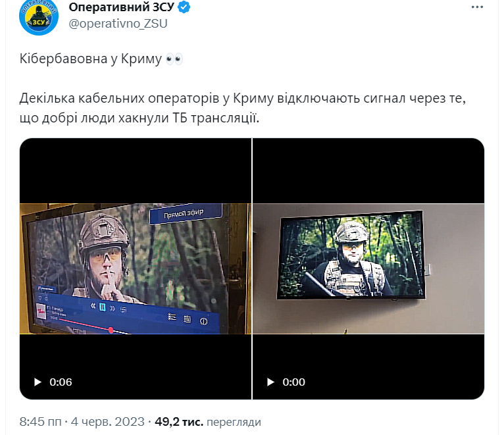Click the tweet text about Кібербавовна у Криму
The height and width of the screenshot is (435, 504).
[x=101, y=59]
